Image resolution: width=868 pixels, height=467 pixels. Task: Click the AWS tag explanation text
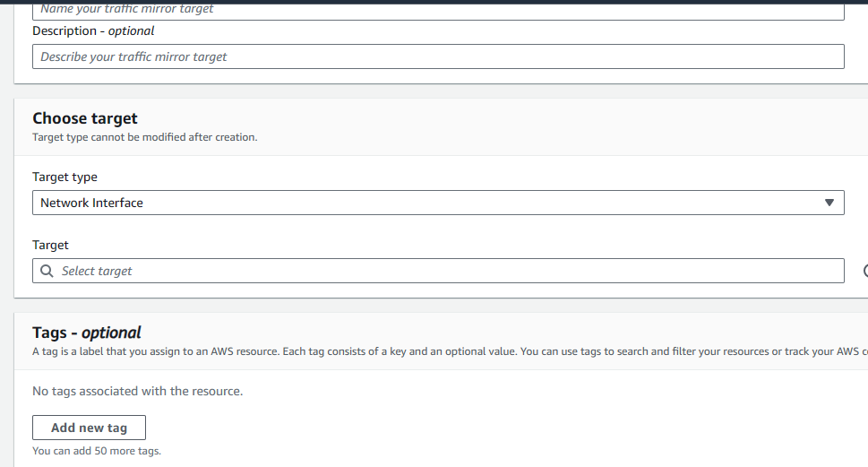click(448, 351)
